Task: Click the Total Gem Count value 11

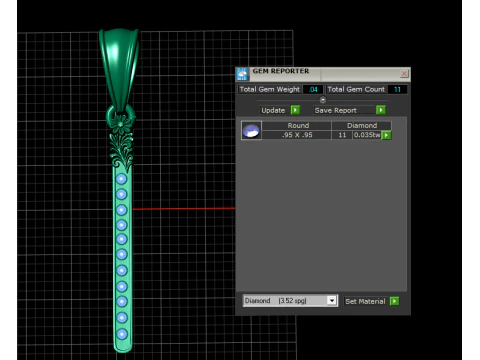Action: 397,89
